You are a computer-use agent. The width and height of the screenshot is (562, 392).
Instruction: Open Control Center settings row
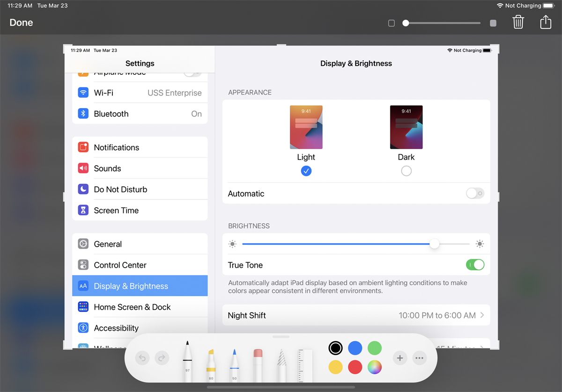coord(140,265)
